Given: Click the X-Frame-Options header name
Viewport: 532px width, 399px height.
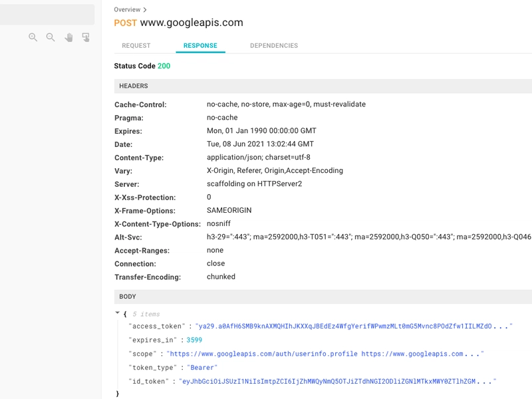Looking at the screenshot, I should (x=145, y=211).
